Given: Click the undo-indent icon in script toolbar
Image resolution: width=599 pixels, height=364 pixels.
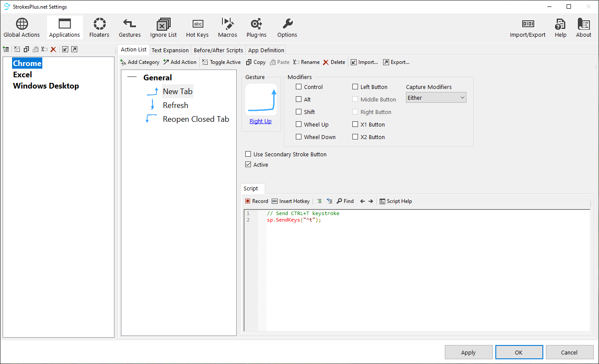Looking at the screenshot, I should click(330, 201).
